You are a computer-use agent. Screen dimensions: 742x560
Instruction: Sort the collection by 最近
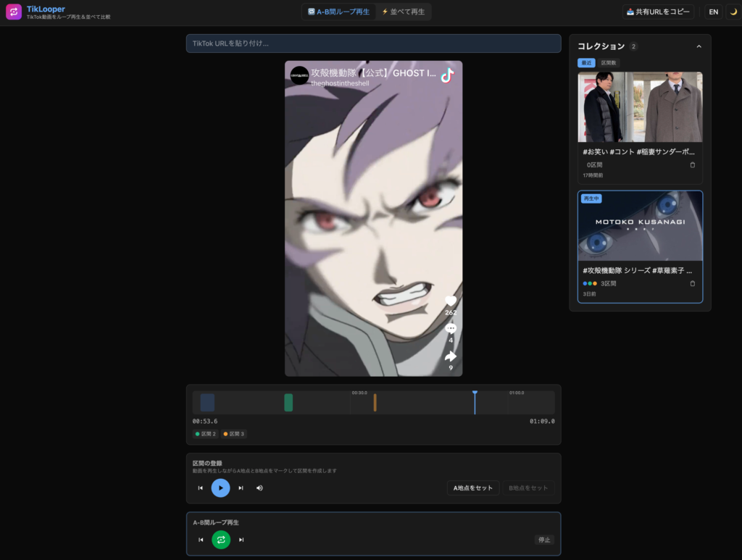point(586,63)
